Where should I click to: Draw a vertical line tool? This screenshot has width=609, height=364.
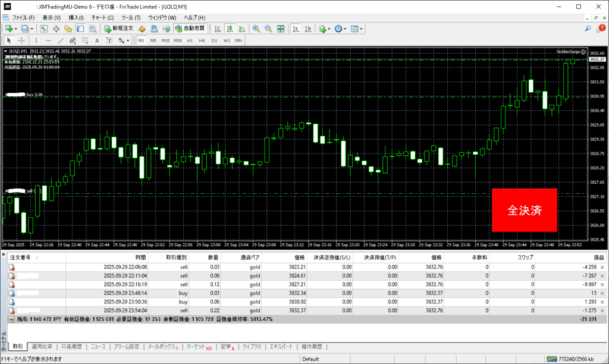click(x=35, y=40)
